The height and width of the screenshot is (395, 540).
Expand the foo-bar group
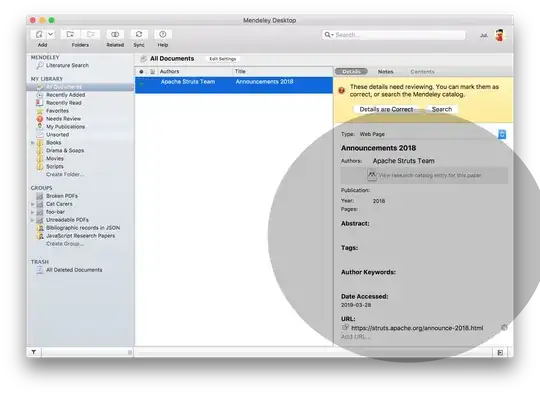33,212
